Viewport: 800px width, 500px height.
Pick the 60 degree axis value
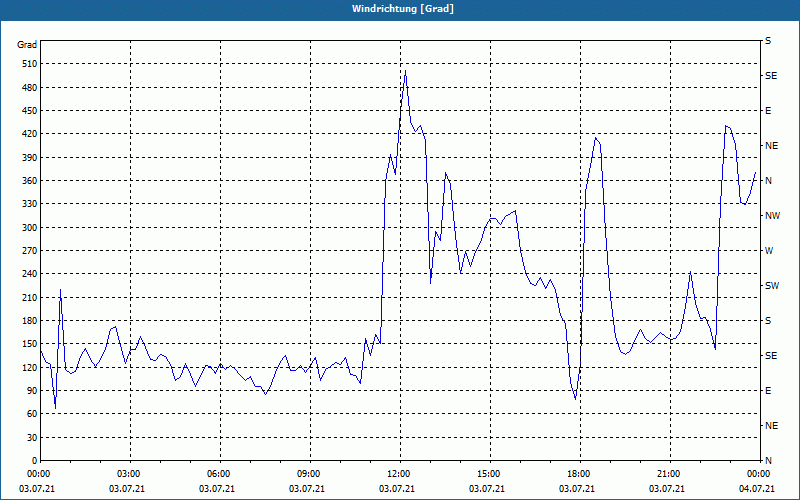tap(32, 414)
